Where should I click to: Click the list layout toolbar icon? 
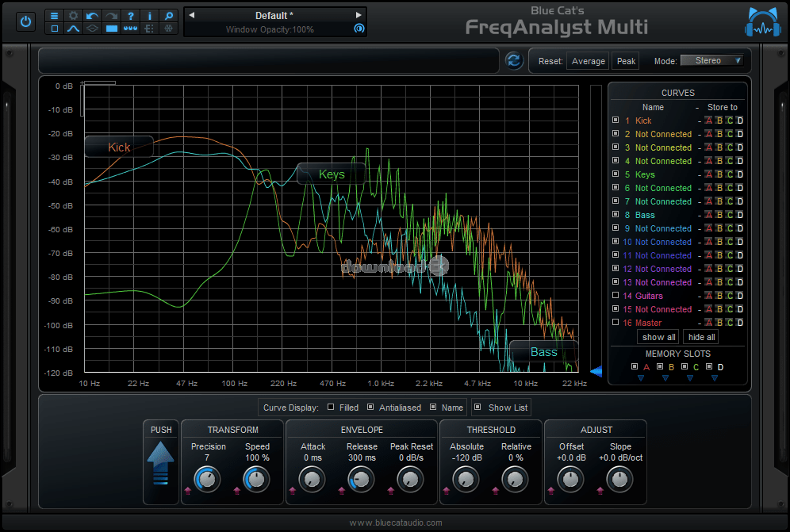pyautogui.click(x=150, y=29)
